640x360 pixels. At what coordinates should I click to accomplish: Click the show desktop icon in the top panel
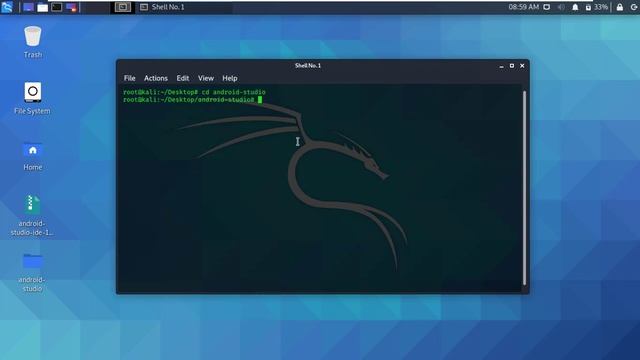tap(28, 7)
